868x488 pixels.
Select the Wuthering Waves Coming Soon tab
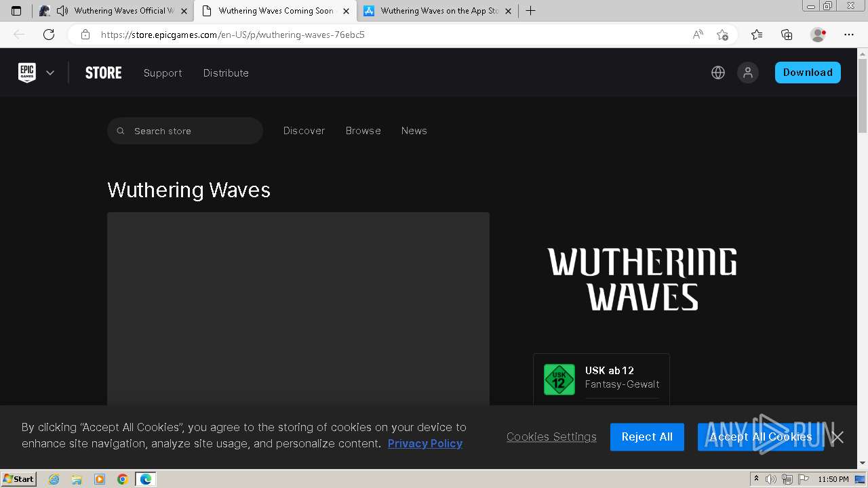click(x=275, y=11)
